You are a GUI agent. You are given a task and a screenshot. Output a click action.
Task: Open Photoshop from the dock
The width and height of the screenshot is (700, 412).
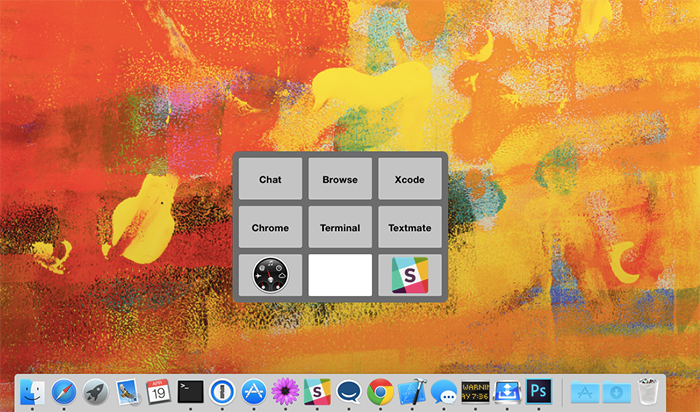(539, 392)
